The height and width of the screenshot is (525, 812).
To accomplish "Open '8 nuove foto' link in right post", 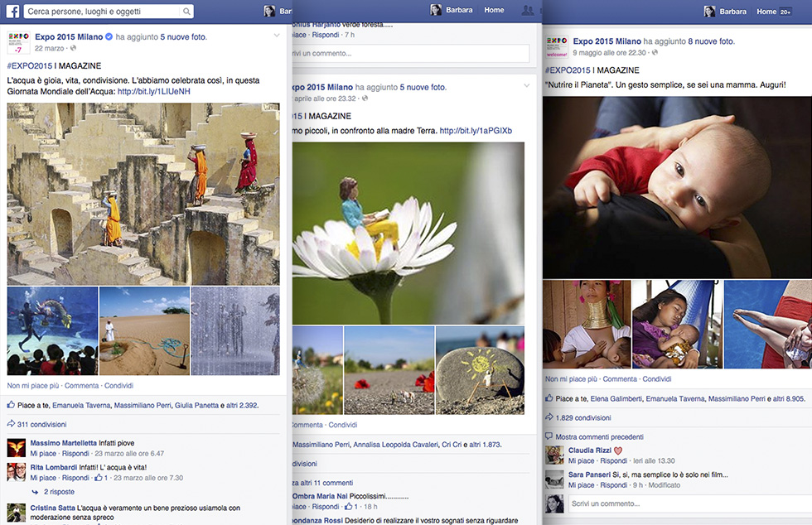I will 711,41.
